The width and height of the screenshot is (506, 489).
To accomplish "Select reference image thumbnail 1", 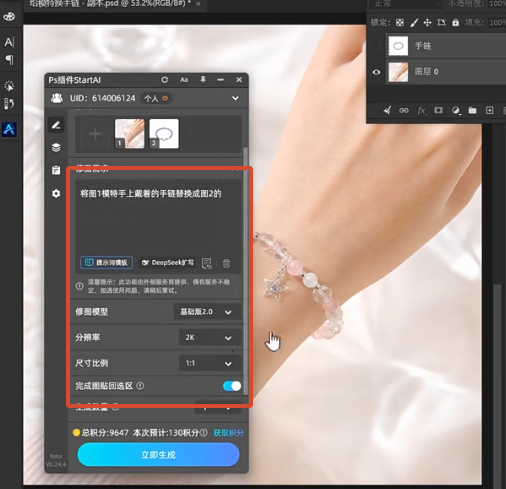I will (x=129, y=134).
